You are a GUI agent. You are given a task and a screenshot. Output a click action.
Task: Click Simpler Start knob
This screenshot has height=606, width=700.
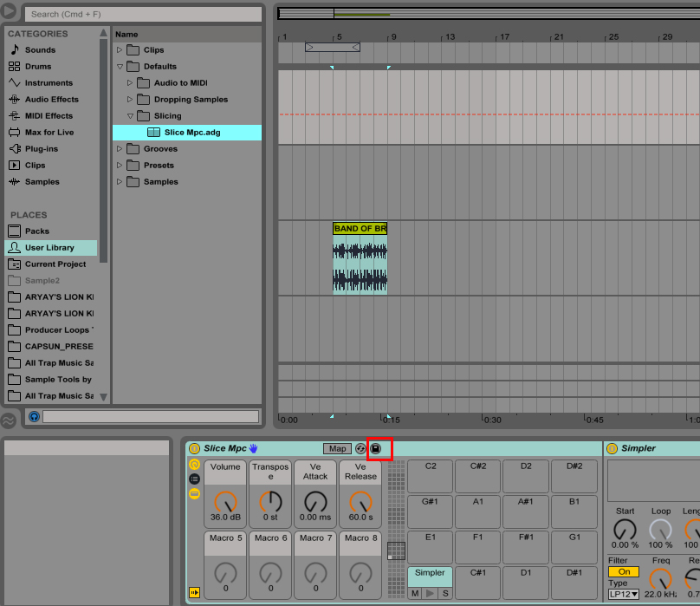click(625, 530)
